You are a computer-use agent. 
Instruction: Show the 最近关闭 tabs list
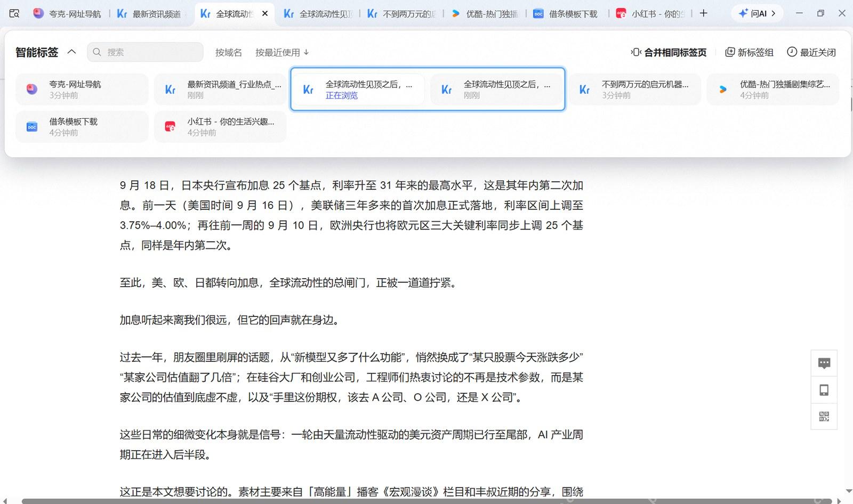811,52
